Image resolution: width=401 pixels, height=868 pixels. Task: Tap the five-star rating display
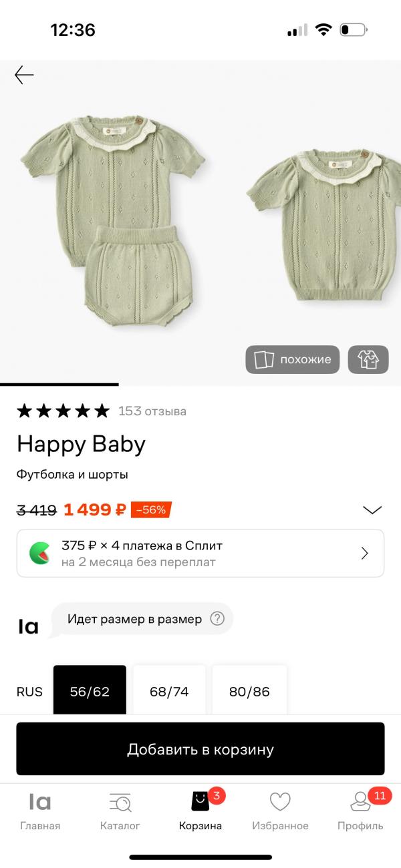click(63, 411)
